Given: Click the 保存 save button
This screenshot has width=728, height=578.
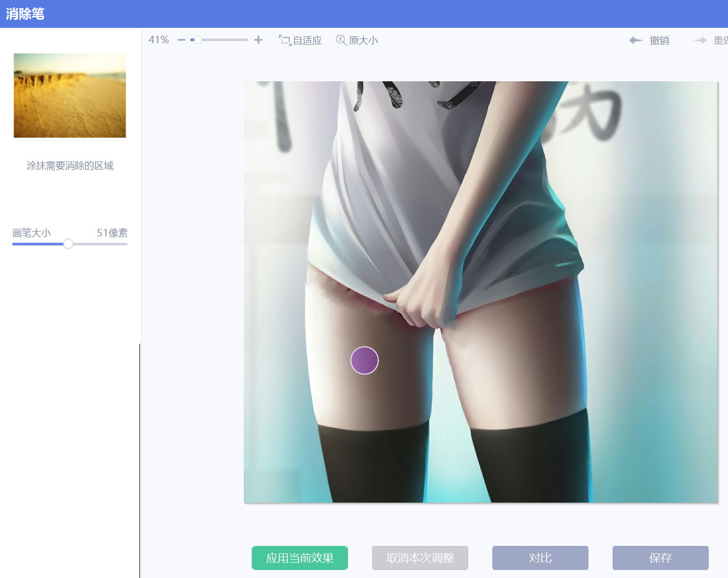Looking at the screenshot, I should coord(661,558).
